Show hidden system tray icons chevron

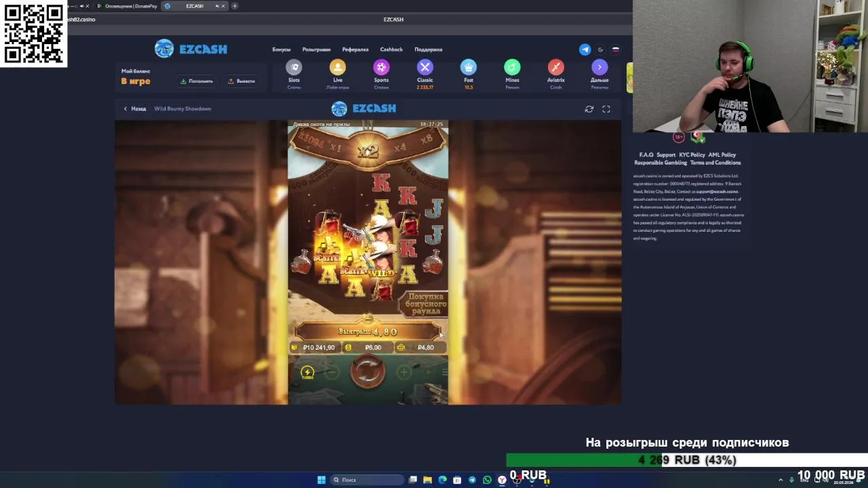click(x=781, y=480)
